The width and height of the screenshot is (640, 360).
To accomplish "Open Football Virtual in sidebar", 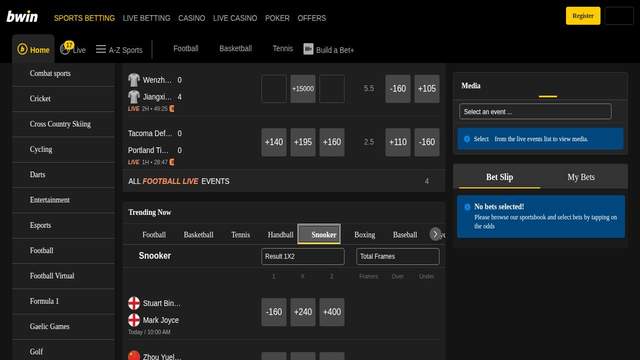I will click(x=64, y=276).
